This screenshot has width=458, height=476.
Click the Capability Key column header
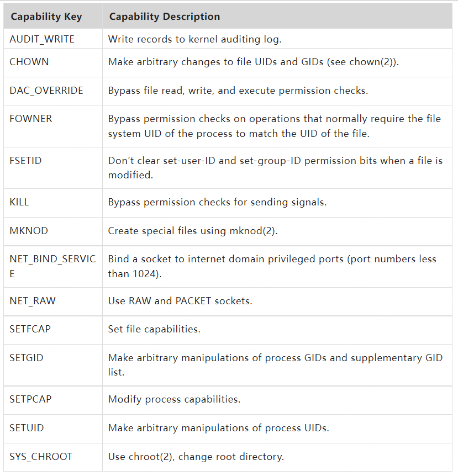tap(46, 17)
